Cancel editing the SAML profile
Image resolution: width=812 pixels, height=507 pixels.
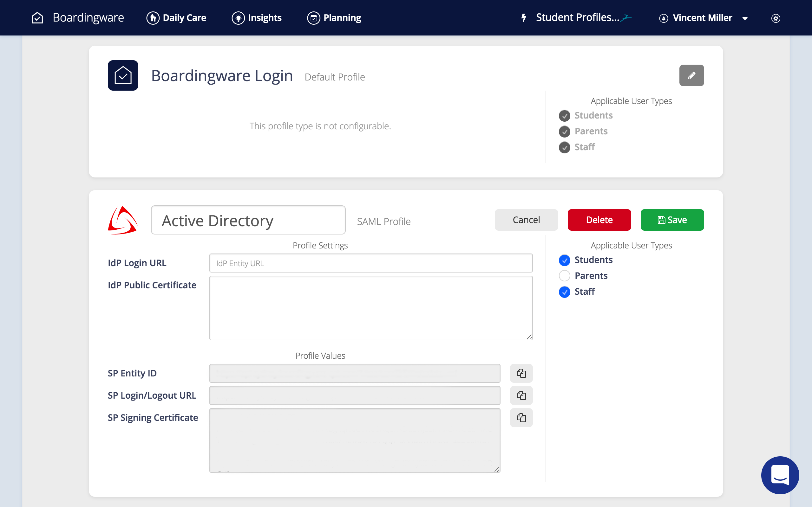tap(526, 220)
